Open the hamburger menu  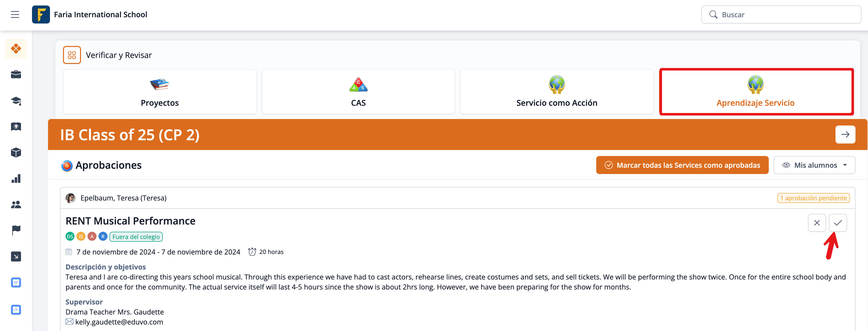coord(15,14)
